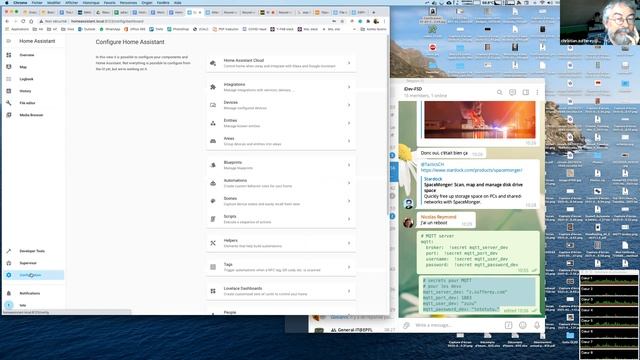Expand Entities row chevron

(349, 123)
